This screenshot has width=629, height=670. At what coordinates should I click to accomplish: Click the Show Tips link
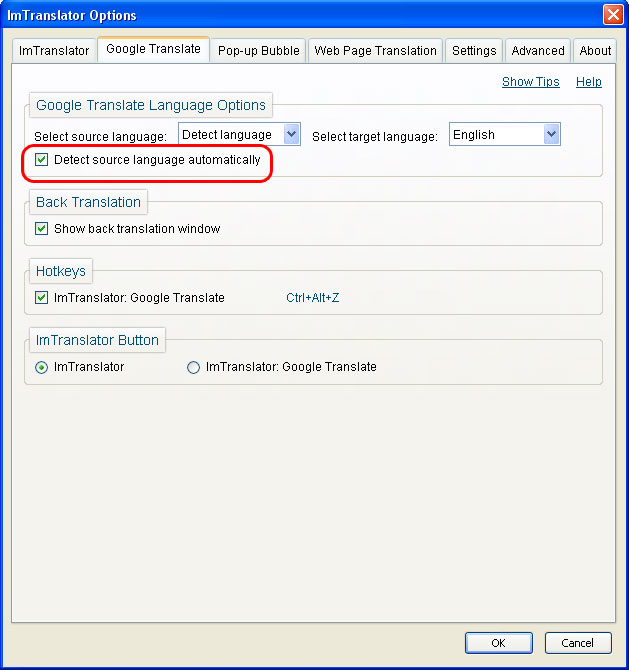tap(530, 82)
